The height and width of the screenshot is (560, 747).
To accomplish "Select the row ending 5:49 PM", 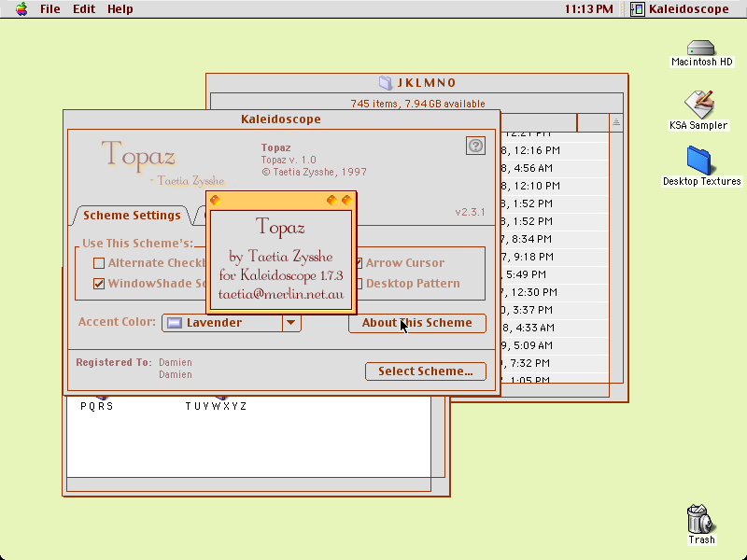I will (554, 274).
